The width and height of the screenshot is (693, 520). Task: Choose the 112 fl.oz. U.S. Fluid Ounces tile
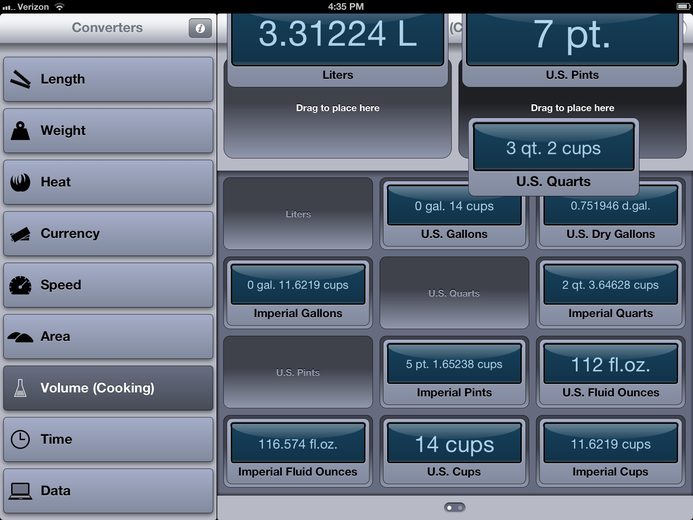click(611, 372)
